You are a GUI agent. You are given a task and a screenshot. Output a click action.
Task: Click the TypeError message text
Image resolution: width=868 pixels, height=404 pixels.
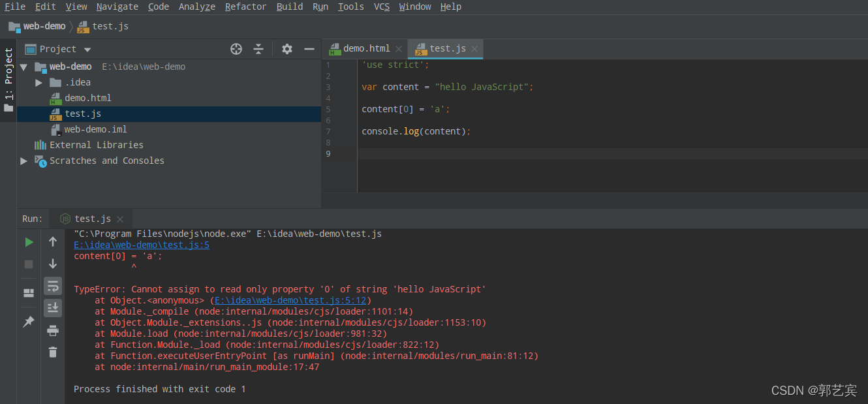click(x=280, y=290)
